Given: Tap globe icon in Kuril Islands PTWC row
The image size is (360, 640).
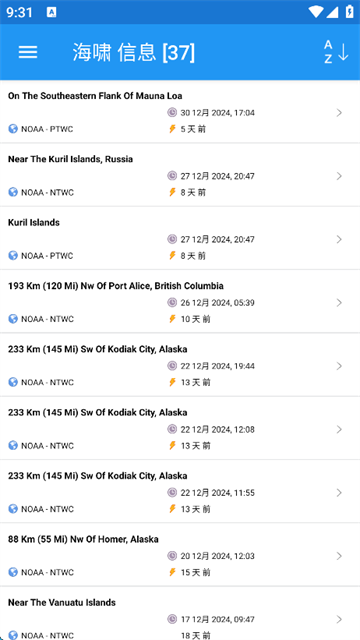Looking at the screenshot, I should tap(13, 256).
